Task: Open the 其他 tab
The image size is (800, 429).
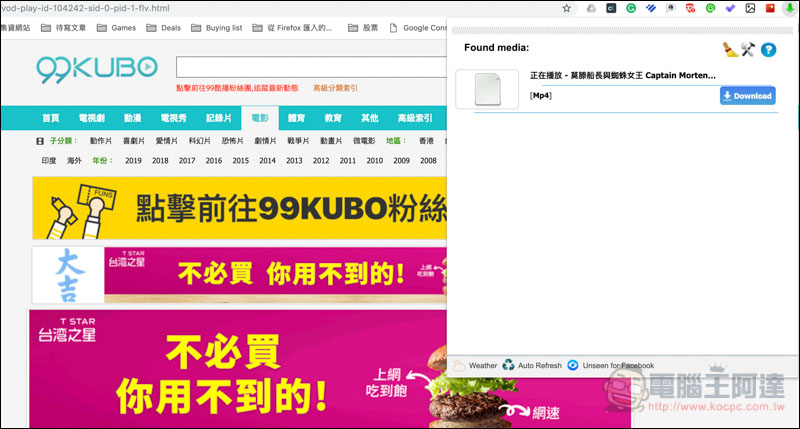Action: (x=369, y=118)
